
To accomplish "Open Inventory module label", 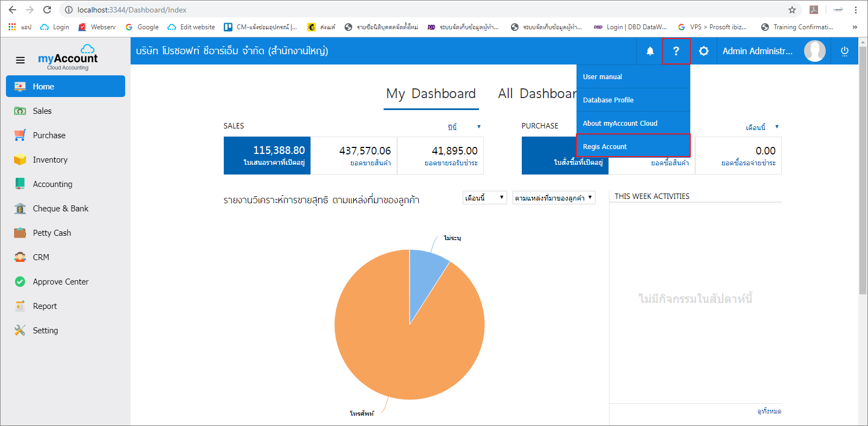I will (50, 160).
